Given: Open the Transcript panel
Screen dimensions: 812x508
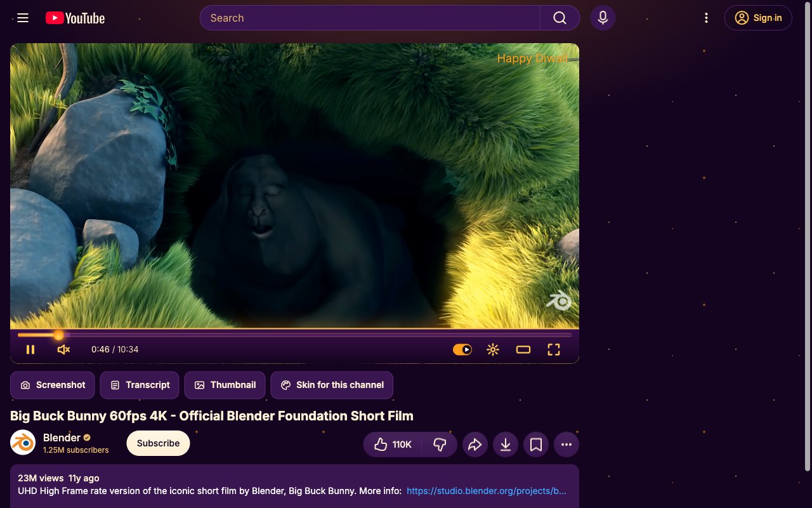Looking at the screenshot, I should click(140, 385).
